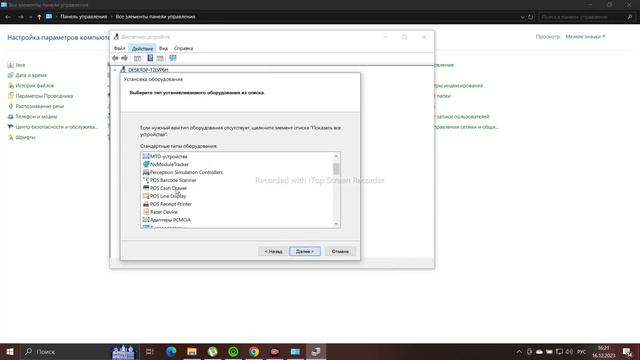Open uTorrent from the taskbar
This screenshot has height=360, width=640.
[213, 351]
